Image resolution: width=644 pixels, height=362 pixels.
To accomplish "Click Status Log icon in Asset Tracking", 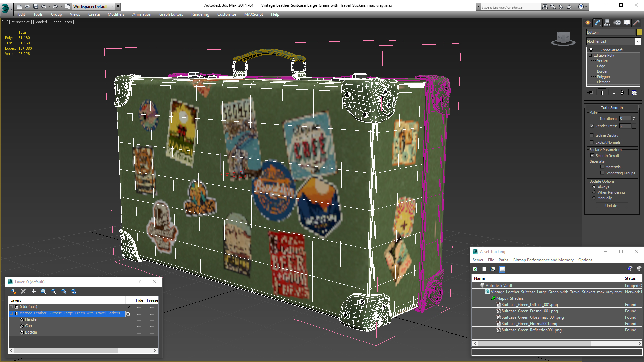I will [x=484, y=269].
